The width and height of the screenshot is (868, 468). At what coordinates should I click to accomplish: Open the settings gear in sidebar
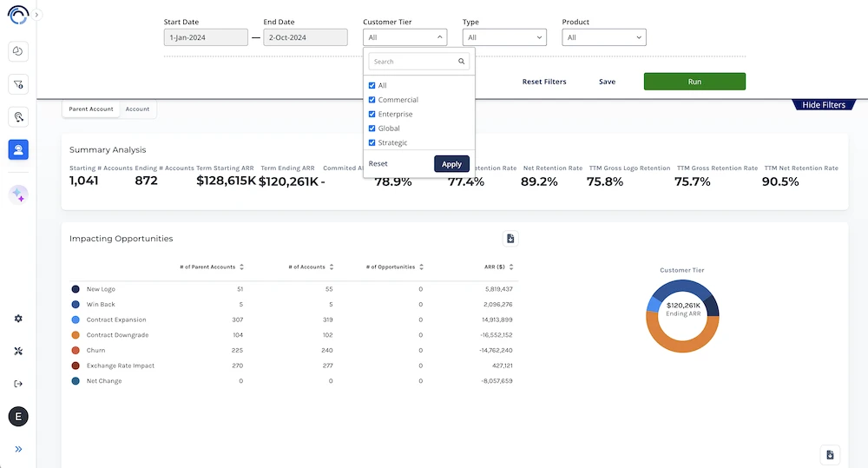pos(18,319)
